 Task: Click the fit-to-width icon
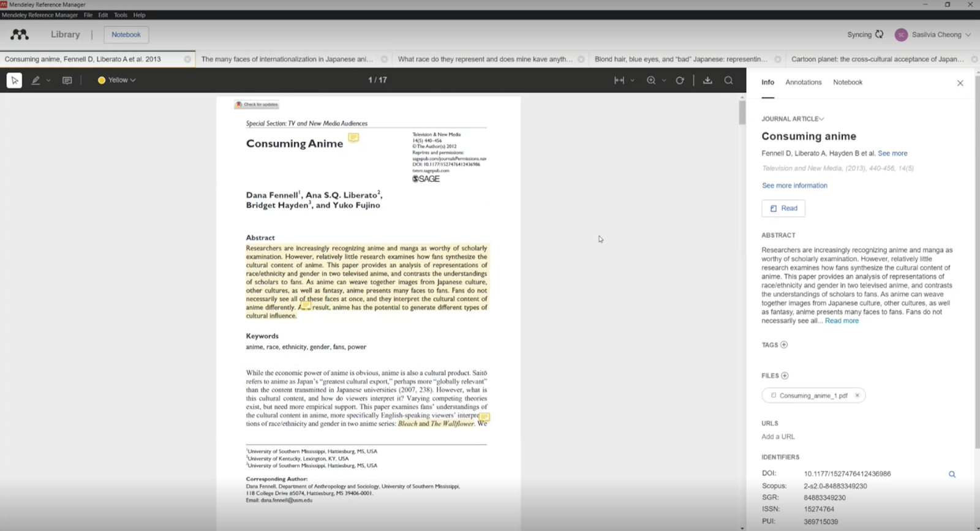pyautogui.click(x=619, y=80)
